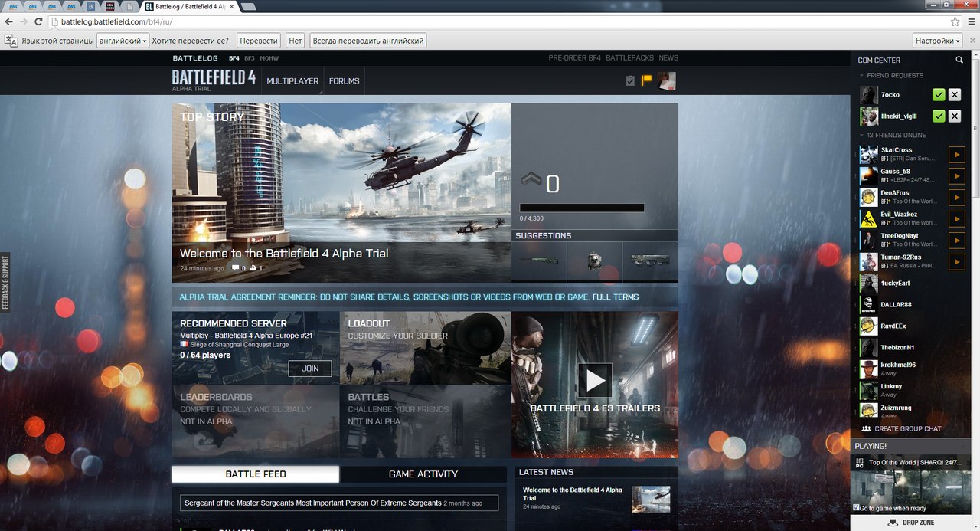Click the Нет button in translate bar

pos(296,40)
